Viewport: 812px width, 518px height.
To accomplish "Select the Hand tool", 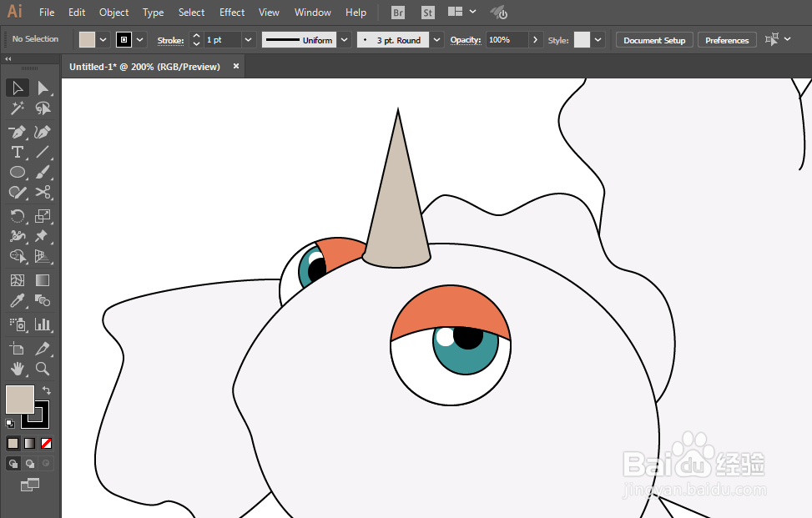I will click(x=17, y=369).
